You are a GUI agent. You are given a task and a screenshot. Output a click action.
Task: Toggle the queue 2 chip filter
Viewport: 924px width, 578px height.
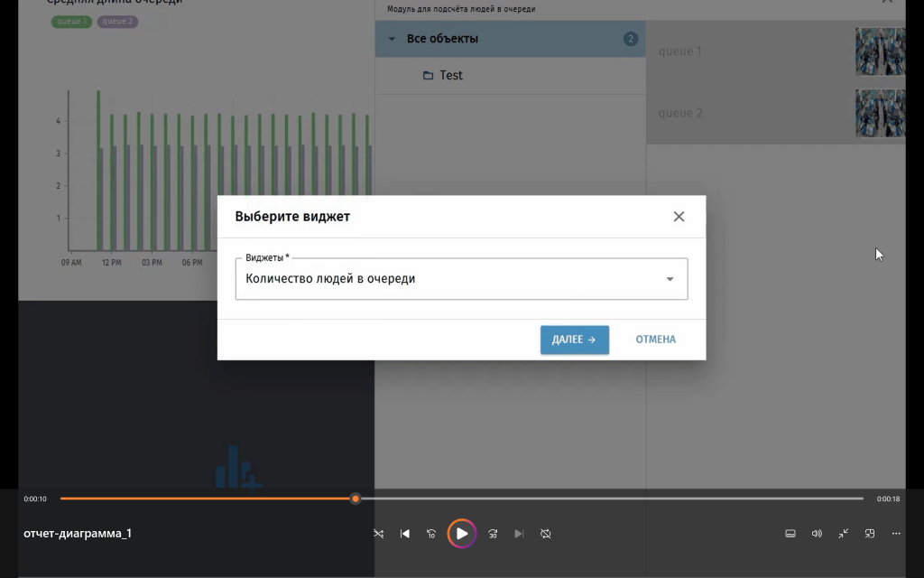coord(116,20)
